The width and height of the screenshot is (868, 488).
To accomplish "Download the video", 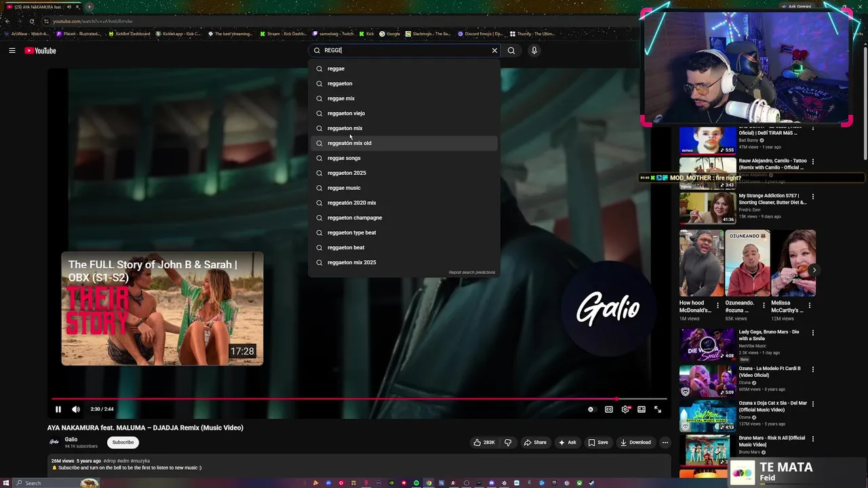I will pos(635,443).
